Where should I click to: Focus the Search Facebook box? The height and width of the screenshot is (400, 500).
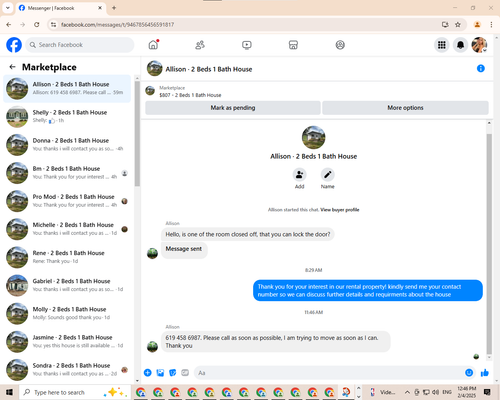[x=80, y=45]
